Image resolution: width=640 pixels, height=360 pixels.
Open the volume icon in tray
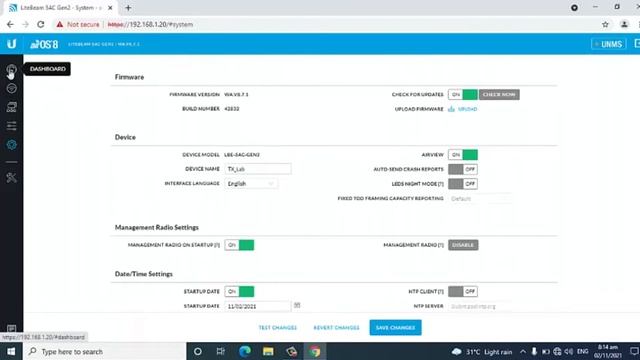tap(569, 351)
